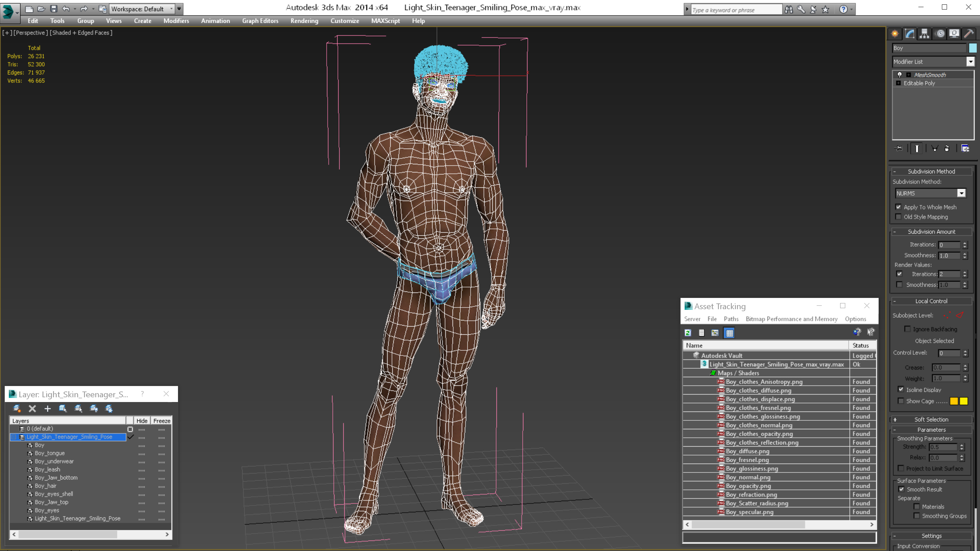
Task: Click the Shaded + Edged Faces viewport label
Action: (81, 33)
